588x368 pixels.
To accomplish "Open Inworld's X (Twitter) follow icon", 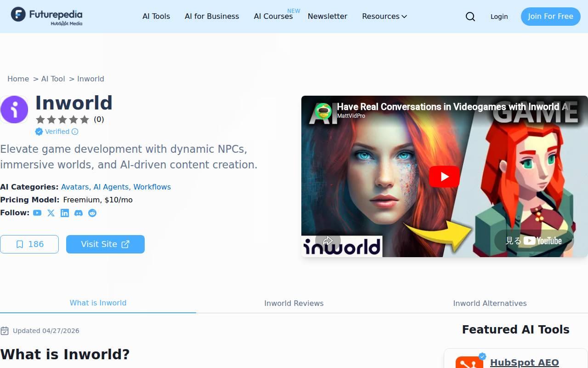I will [51, 213].
